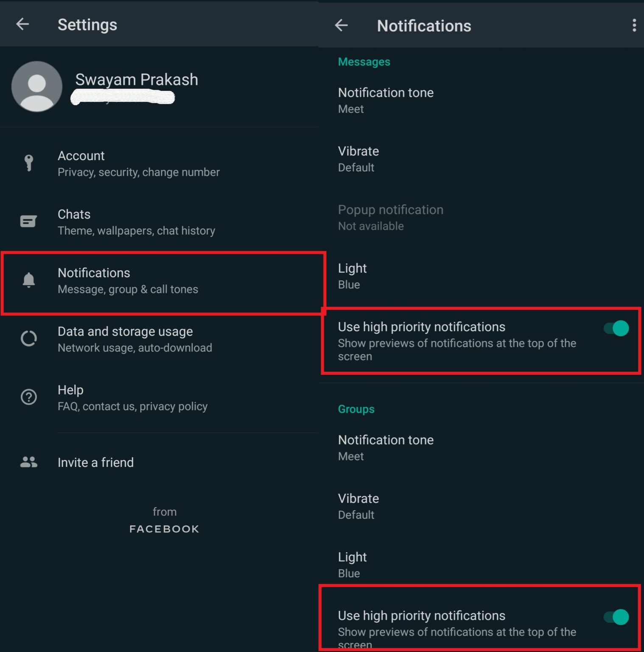Tap the question mark icon beside Help
The height and width of the screenshot is (652, 644).
click(x=28, y=397)
